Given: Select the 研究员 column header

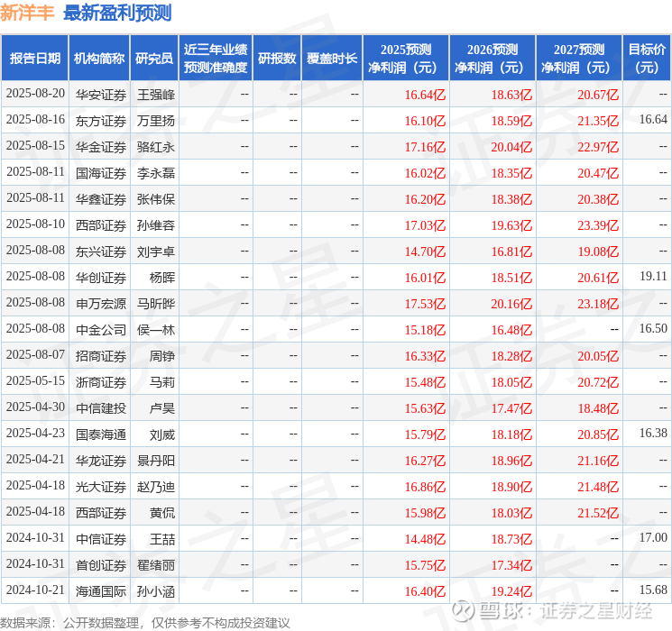Looking at the screenshot, I should [154, 59].
